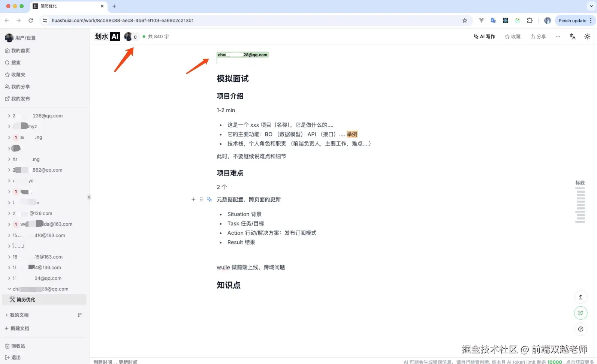Open 回收站 trash
The height and width of the screenshot is (364, 597).
pyautogui.click(x=15, y=346)
